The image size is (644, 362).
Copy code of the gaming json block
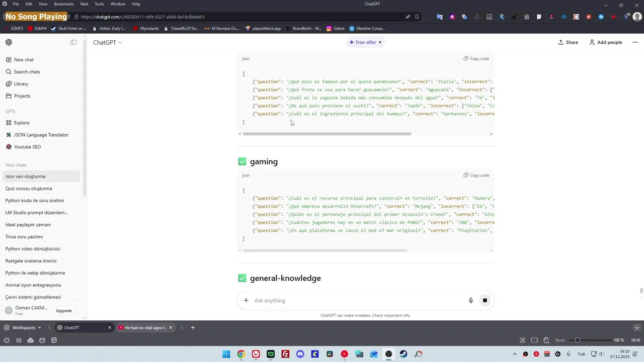(476, 175)
